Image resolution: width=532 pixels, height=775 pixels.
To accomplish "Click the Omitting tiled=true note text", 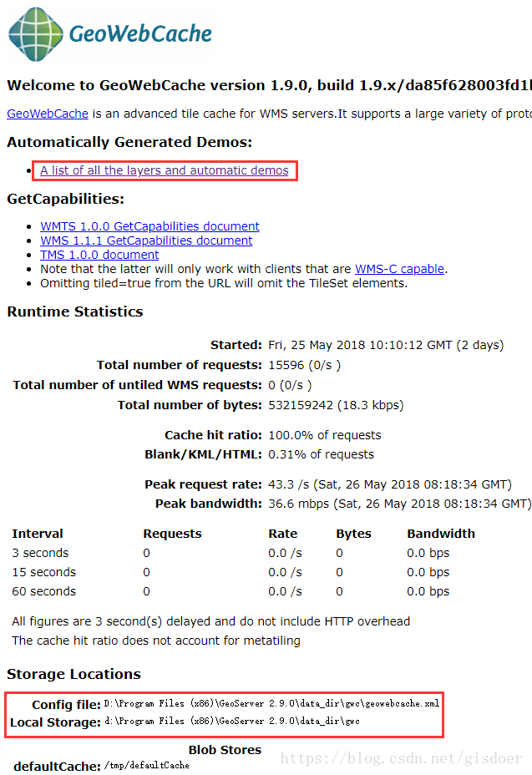I will (224, 284).
